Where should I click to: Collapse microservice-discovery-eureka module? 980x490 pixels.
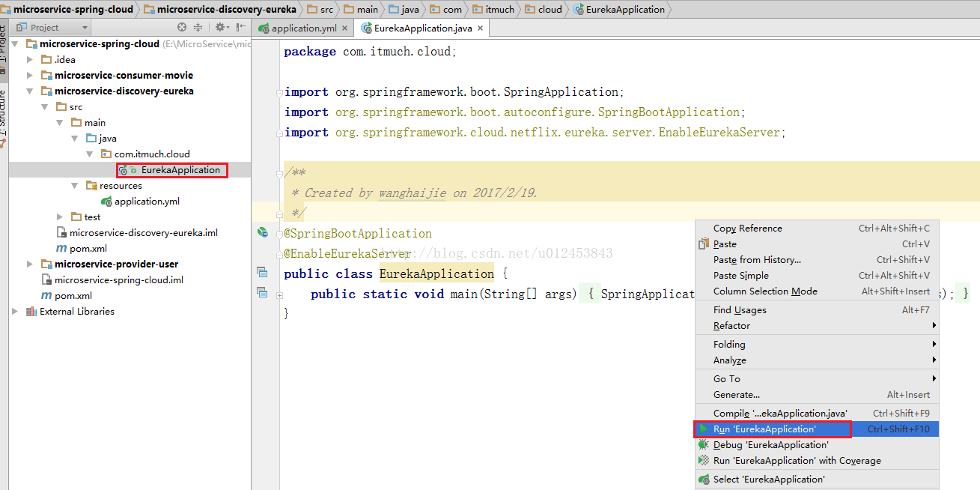point(30,91)
